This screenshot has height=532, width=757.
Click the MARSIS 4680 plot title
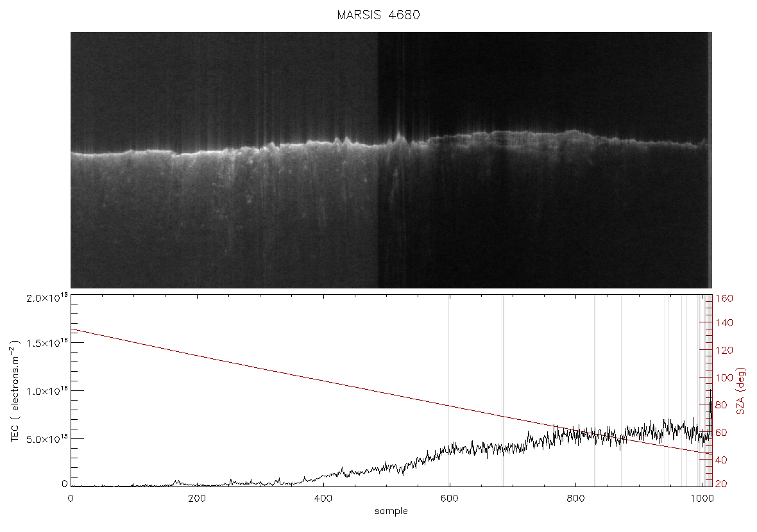(x=378, y=15)
